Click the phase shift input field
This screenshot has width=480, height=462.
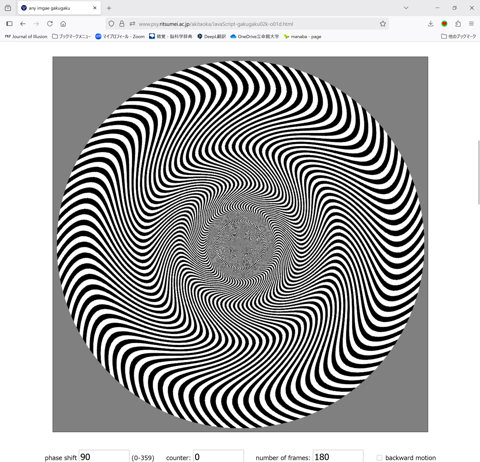tap(104, 456)
